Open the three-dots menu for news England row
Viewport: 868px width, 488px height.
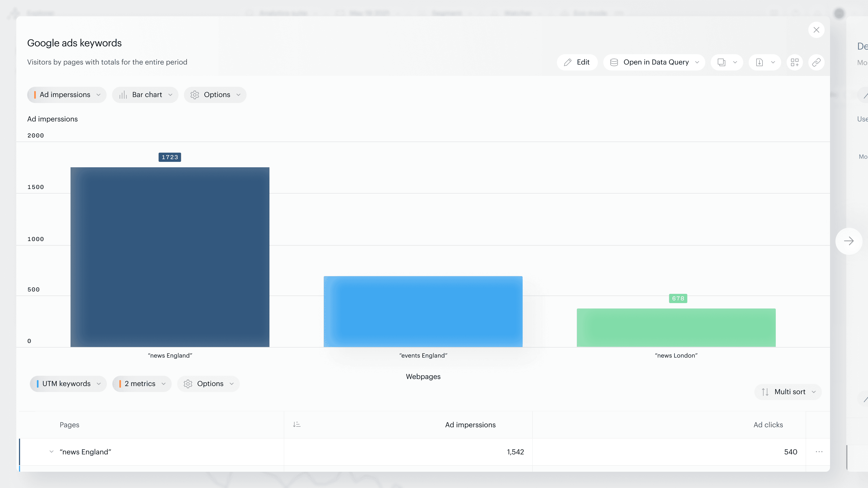[x=819, y=452]
